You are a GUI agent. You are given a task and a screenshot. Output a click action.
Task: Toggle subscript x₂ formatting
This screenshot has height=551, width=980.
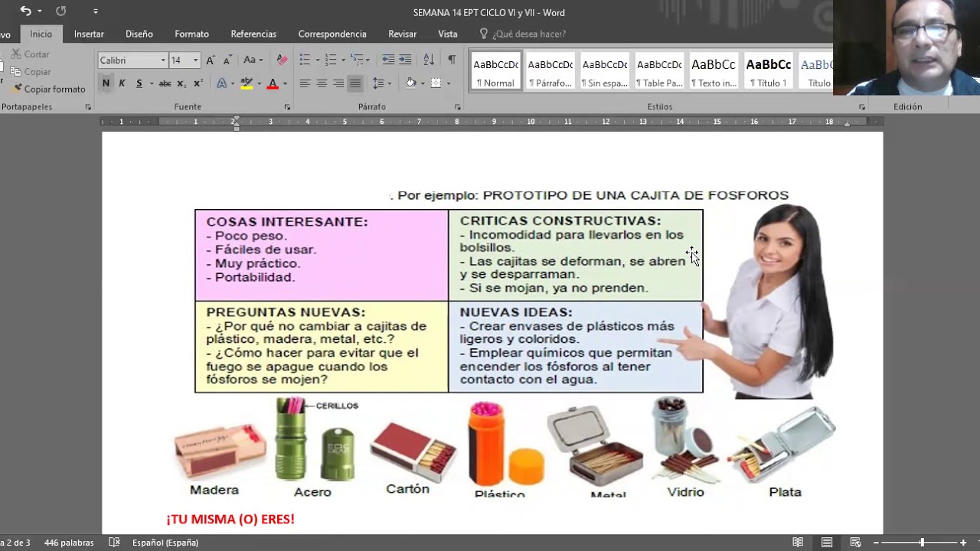181,83
